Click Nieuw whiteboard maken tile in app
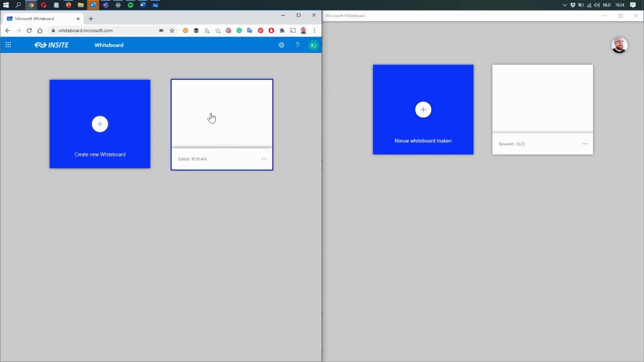644x362 pixels. (423, 110)
